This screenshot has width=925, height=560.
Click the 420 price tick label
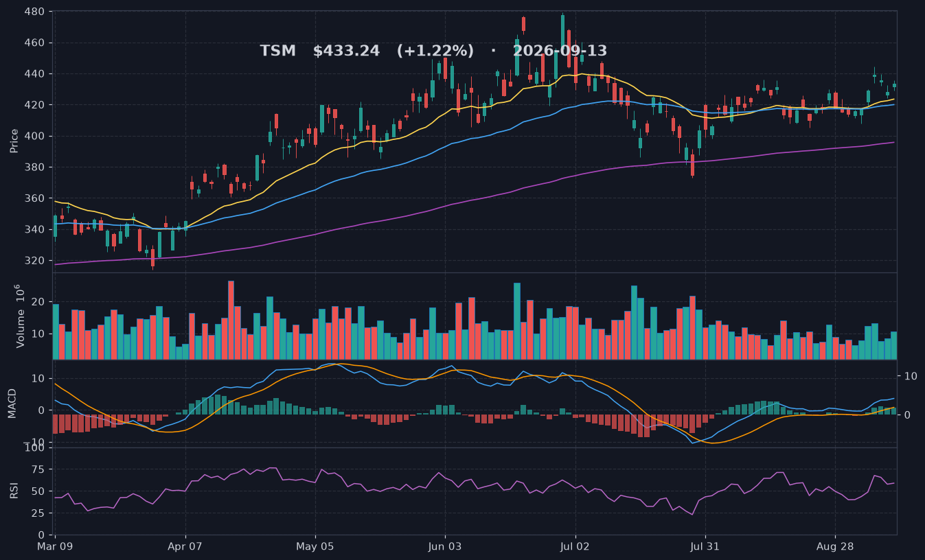tap(34, 105)
